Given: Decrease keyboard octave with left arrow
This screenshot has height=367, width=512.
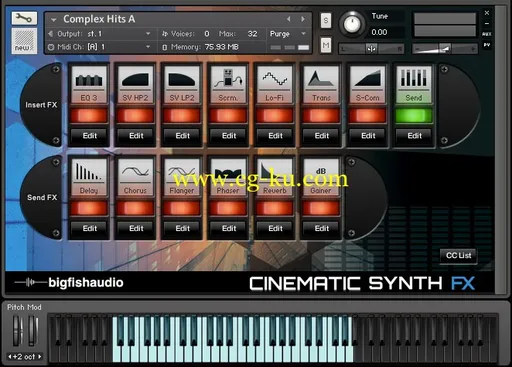Looking at the screenshot, I should click(10, 356).
